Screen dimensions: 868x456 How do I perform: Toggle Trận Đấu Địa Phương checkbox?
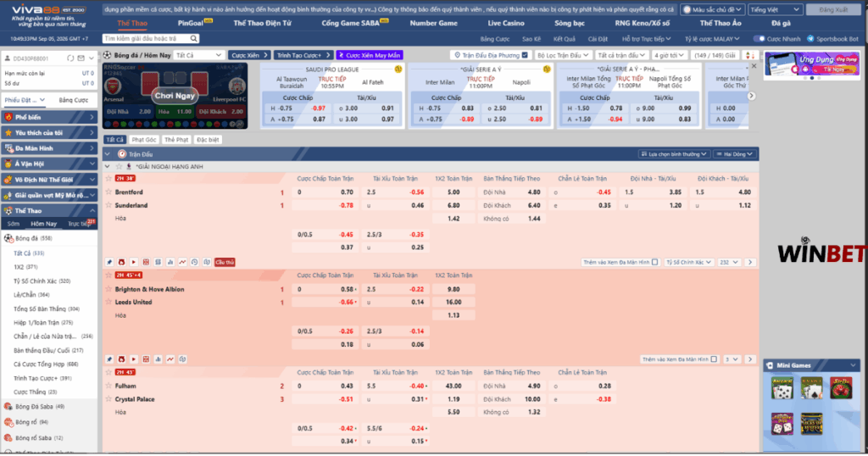pyautogui.click(x=525, y=55)
